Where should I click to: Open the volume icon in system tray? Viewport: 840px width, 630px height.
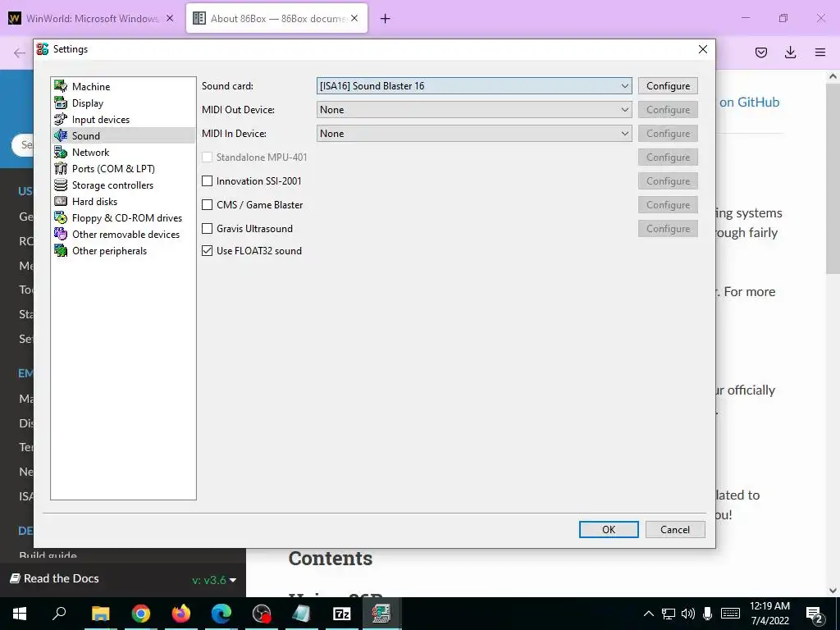[688, 614]
